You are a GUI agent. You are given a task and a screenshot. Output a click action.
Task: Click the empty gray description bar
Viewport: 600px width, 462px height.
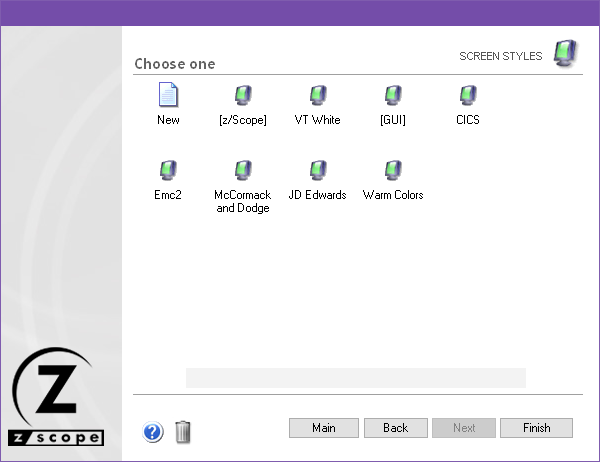point(356,378)
